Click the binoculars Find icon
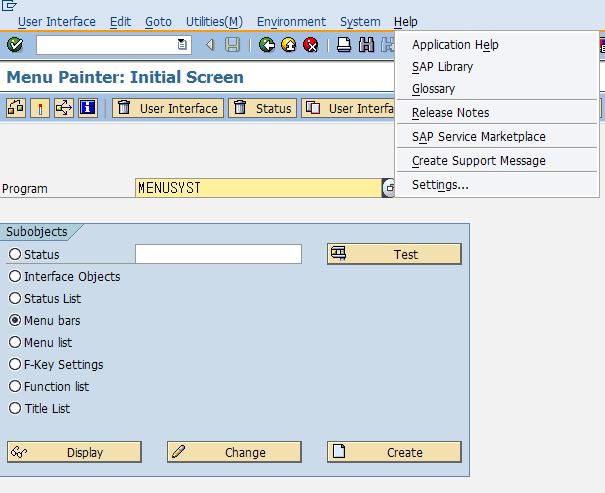 tap(366, 45)
